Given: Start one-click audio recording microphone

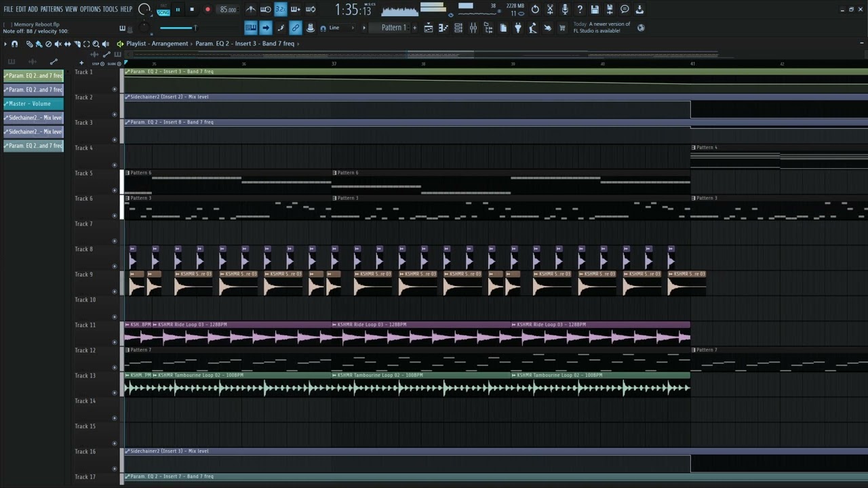Looking at the screenshot, I should click(565, 9).
